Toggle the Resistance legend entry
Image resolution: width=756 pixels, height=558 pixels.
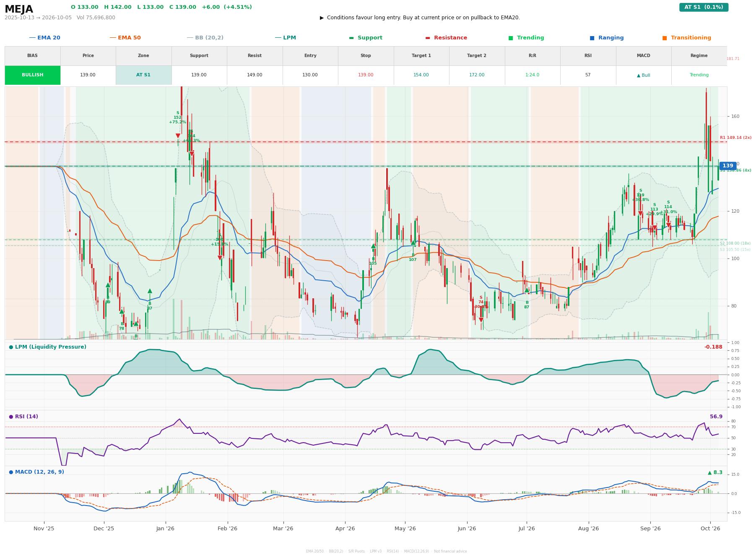446,38
